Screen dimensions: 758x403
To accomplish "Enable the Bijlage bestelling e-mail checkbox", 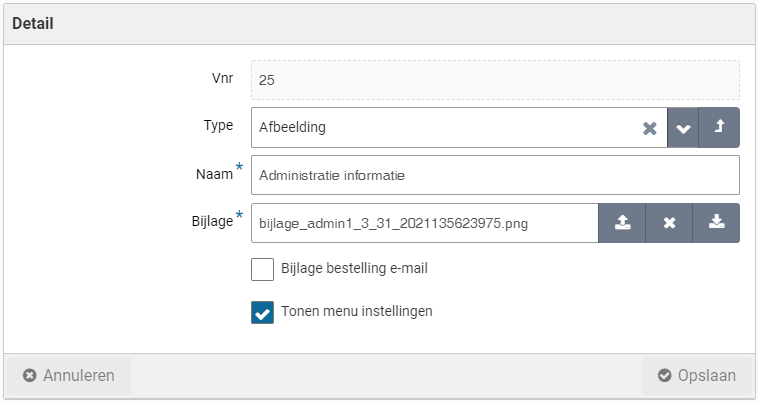I will click(262, 269).
